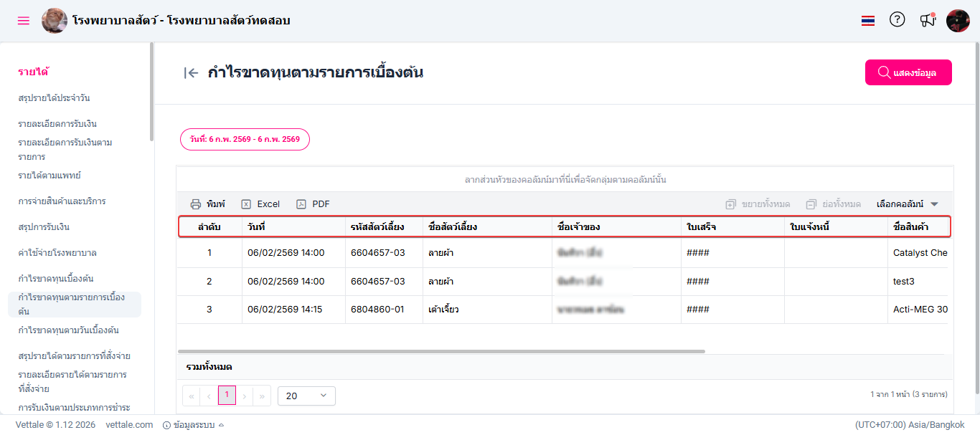
Task: Click row number 2 cell
Action: 209,282
